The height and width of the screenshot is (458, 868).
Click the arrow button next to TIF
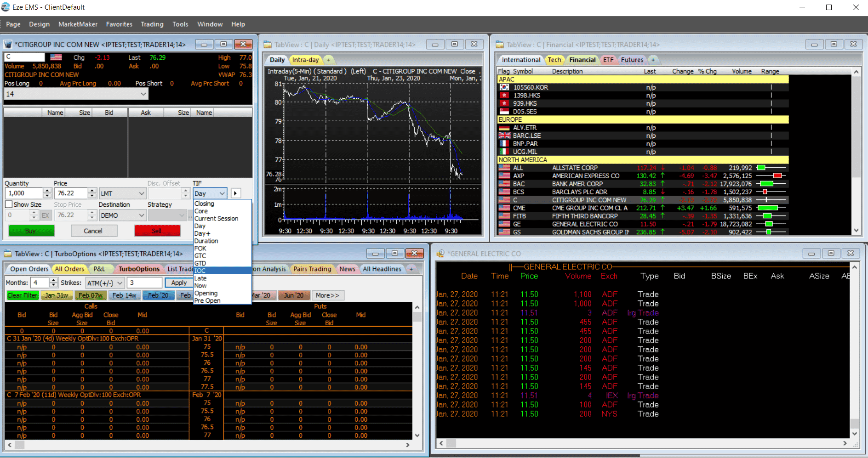(x=235, y=193)
